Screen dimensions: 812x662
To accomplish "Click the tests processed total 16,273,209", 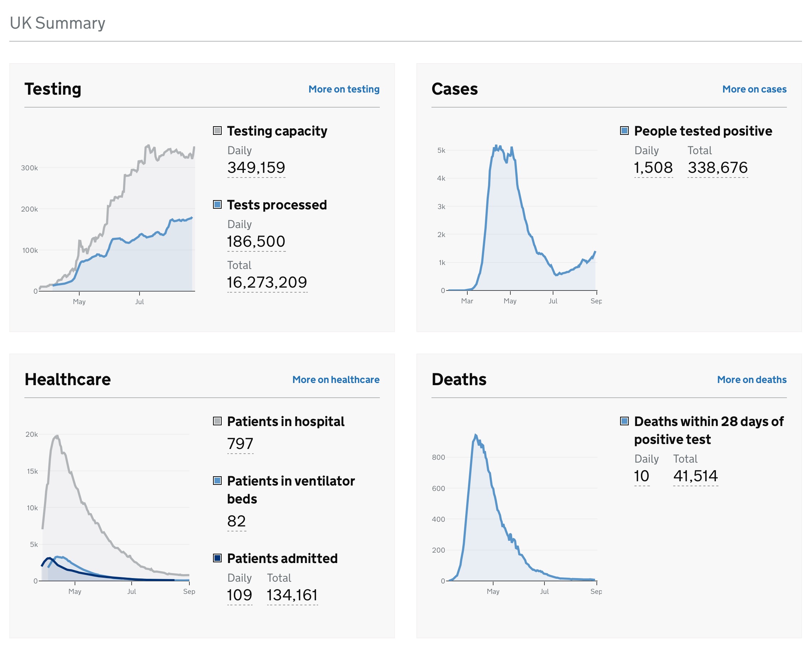I will click(266, 283).
